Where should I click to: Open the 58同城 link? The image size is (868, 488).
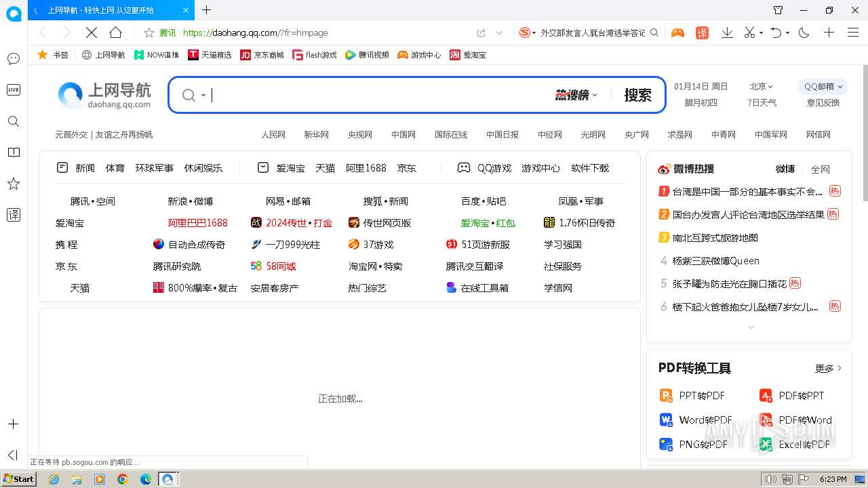(273, 266)
